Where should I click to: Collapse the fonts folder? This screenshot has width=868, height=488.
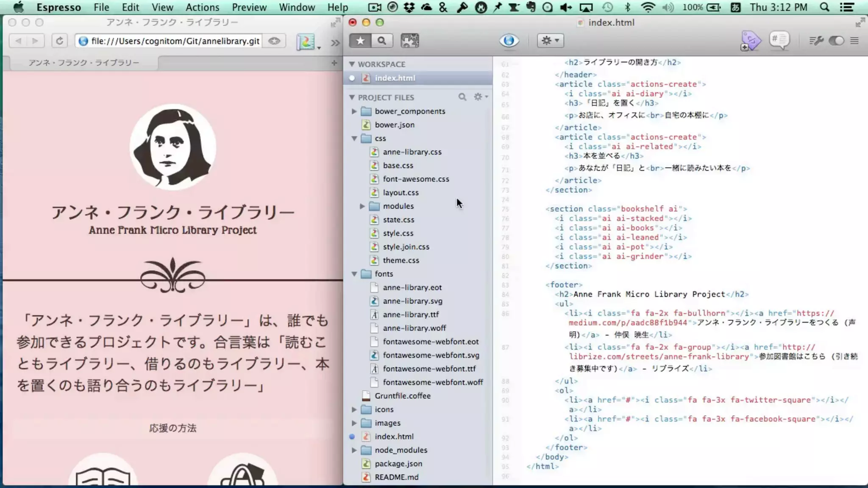coord(354,274)
